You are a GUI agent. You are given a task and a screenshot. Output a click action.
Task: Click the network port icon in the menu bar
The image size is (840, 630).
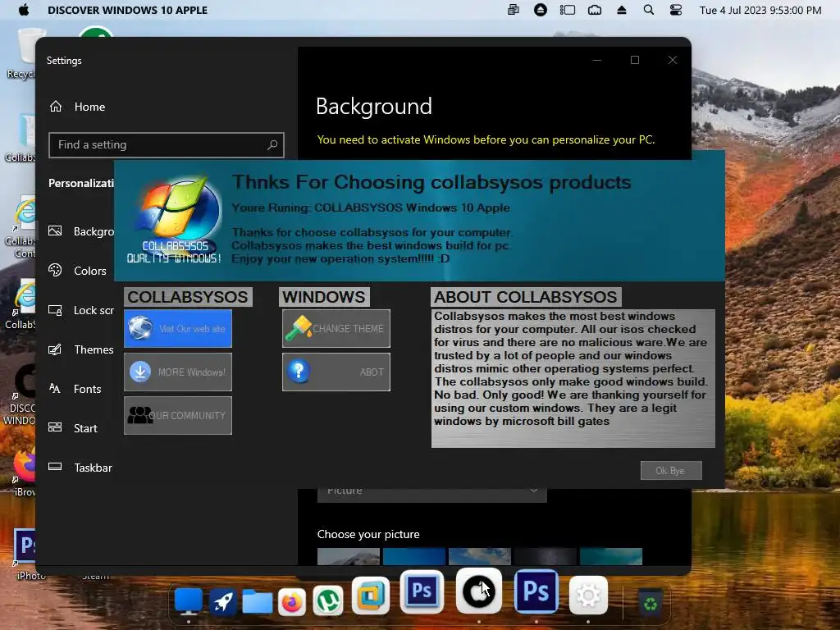(595, 10)
